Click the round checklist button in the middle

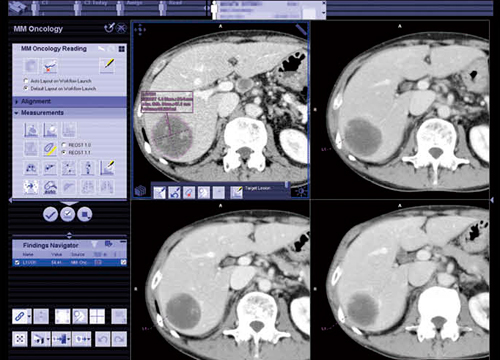click(68, 214)
